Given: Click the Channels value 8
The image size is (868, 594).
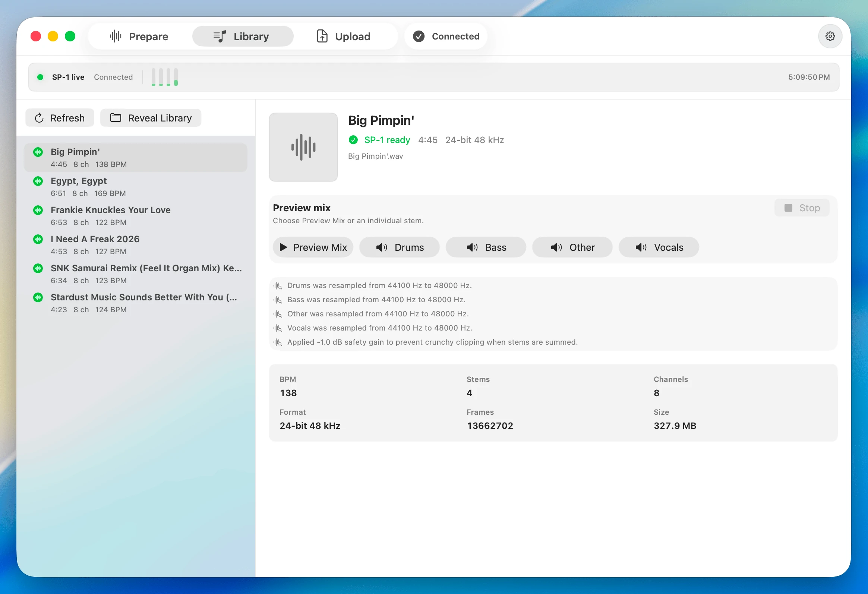Looking at the screenshot, I should coord(657,393).
